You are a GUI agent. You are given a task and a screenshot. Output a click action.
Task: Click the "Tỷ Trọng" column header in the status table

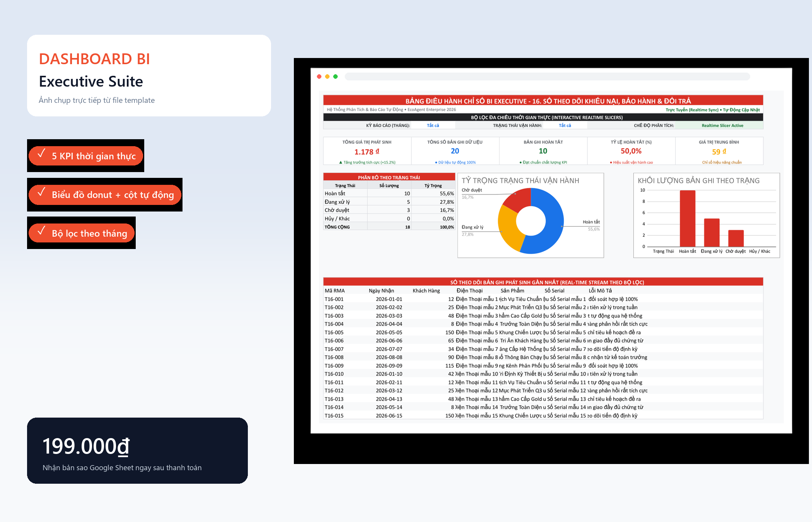coord(433,186)
